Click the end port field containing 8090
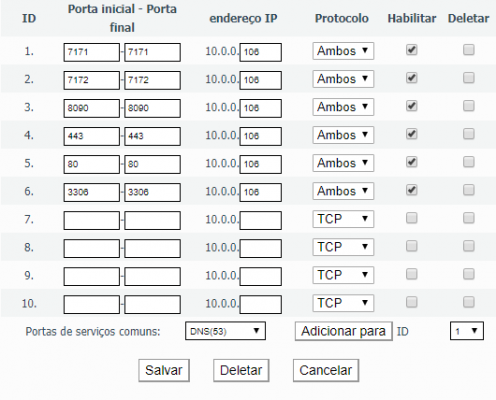496x400 pixels. [152, 108]
